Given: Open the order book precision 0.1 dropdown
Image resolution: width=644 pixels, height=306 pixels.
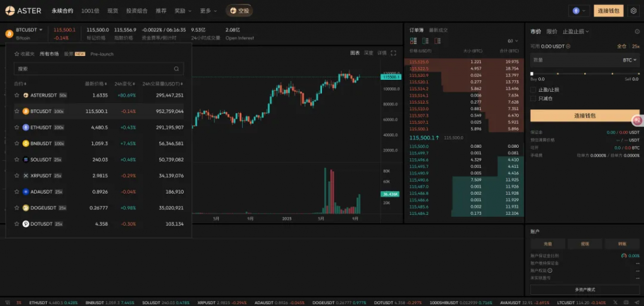Looking at the screenshot, I should click(513, 41).
